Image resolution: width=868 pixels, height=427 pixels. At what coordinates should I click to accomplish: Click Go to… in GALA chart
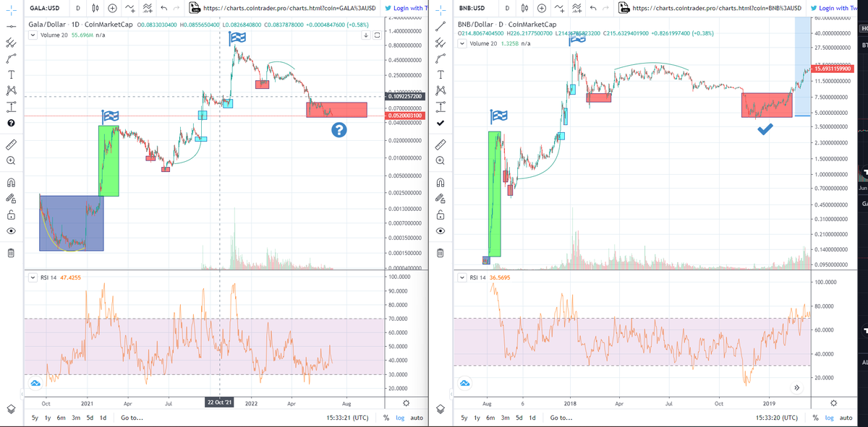coord(132,418)
